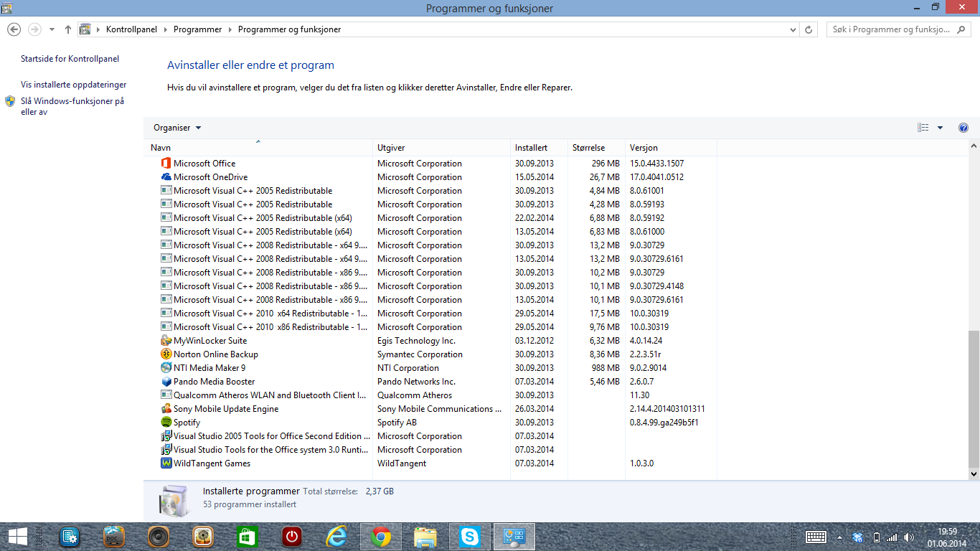Click the Kontrollpanel breadcrumb
980x551 pixels.
131,29
